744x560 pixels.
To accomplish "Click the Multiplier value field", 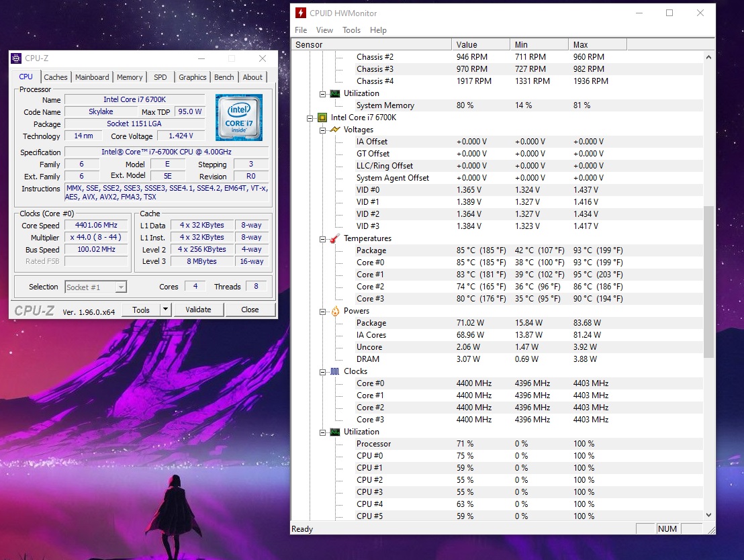I will 96,237.
